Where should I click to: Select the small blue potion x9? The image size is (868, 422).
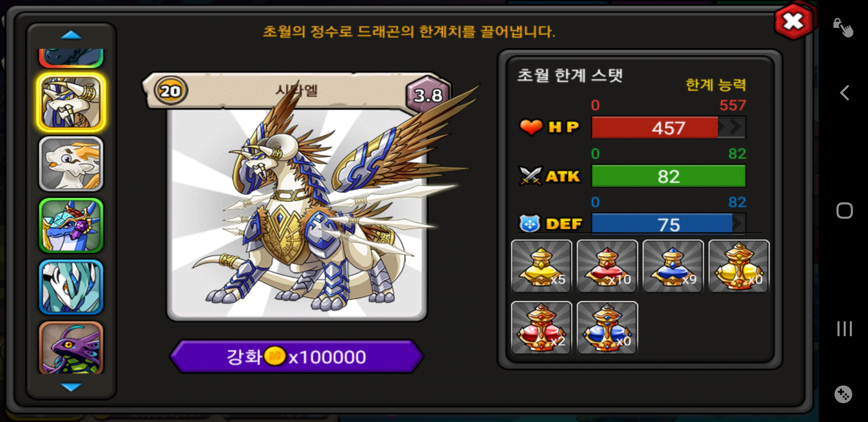pos(673,266)
